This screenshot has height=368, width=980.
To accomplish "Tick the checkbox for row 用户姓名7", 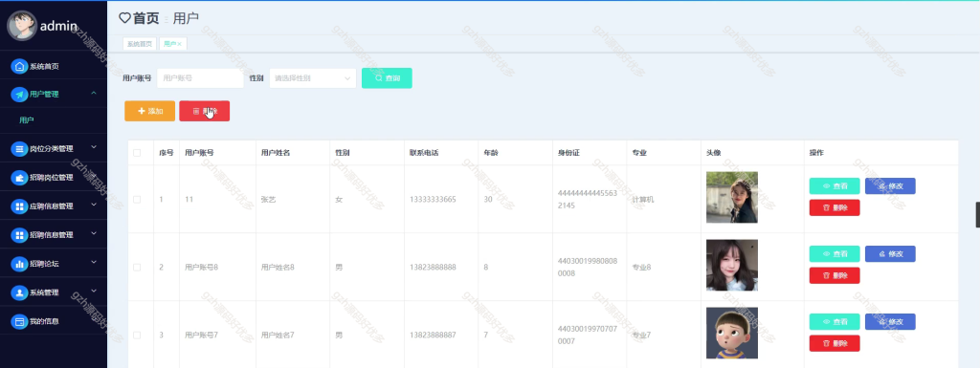I will [137, 335].
